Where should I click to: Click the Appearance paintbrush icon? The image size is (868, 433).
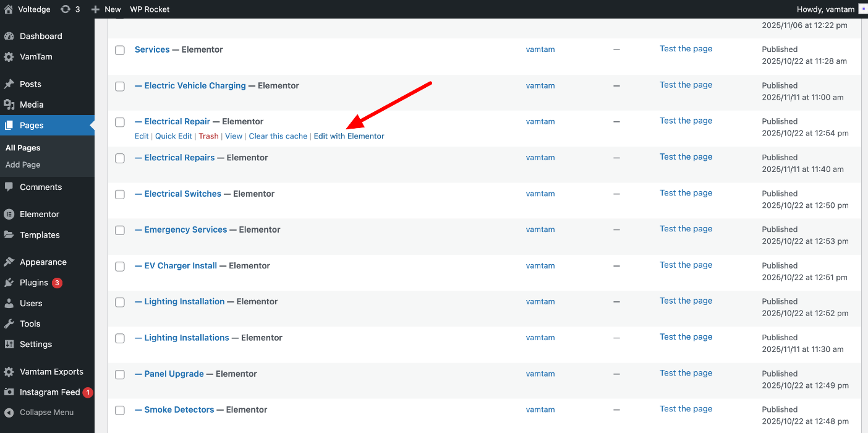[x=9, y=262]
